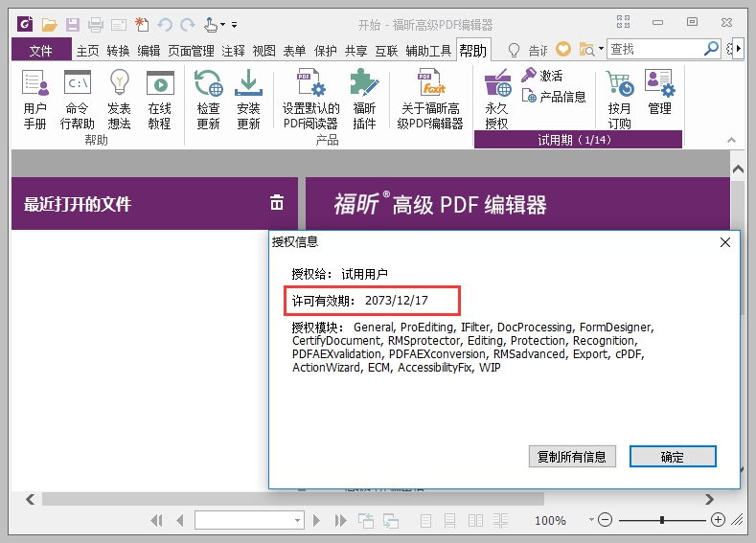Viewport: 756px width, 543px height.
Task: Confirm the dialog with 确定 button
Action: tap(673, 456)
